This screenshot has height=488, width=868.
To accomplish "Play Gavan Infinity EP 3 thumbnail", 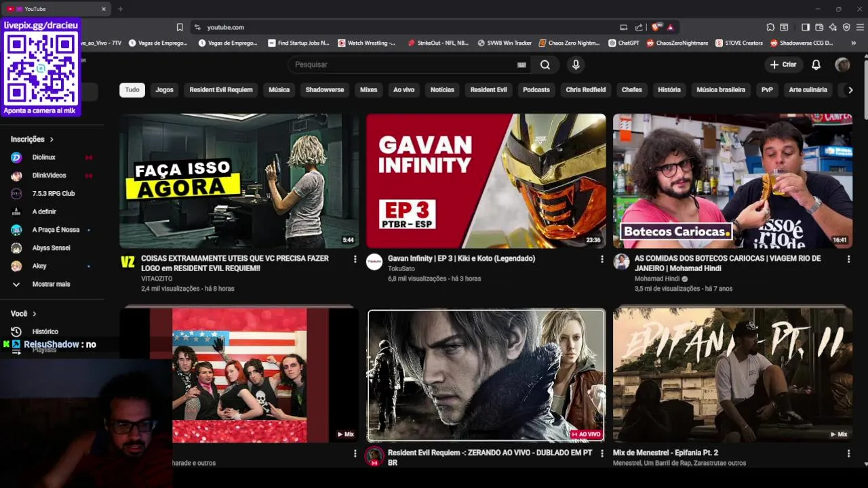I will click(486, 180).
